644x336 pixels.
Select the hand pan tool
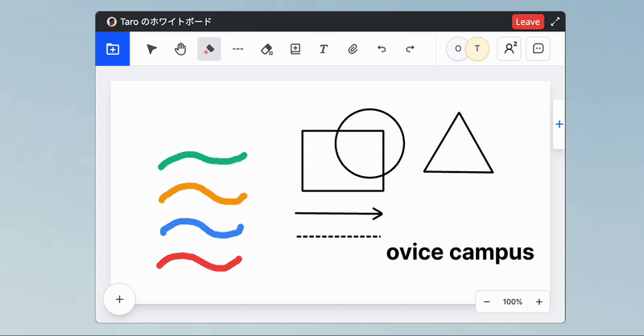pos(180,49)
